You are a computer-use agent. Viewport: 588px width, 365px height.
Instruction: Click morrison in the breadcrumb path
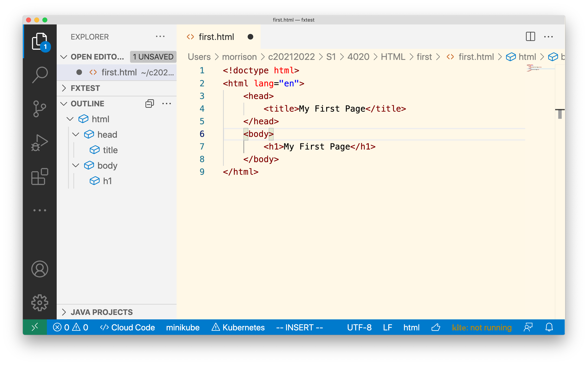point(239,57)
